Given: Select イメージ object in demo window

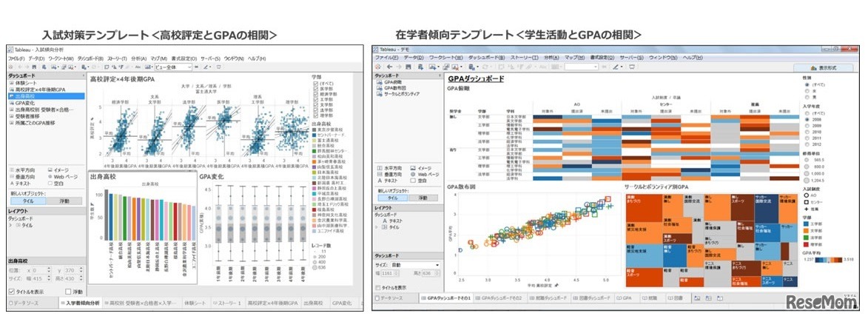Looking at the screenshot, I should coord(421,168).
